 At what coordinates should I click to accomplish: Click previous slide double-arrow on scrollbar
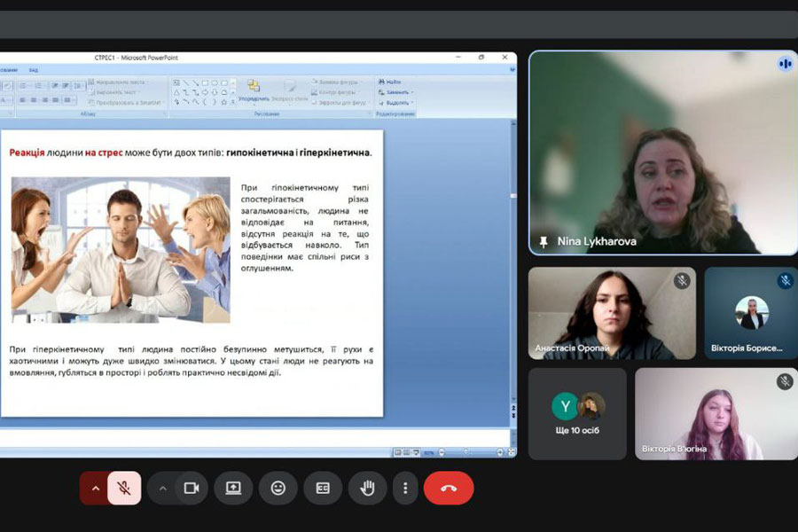(x=513, y=409)
